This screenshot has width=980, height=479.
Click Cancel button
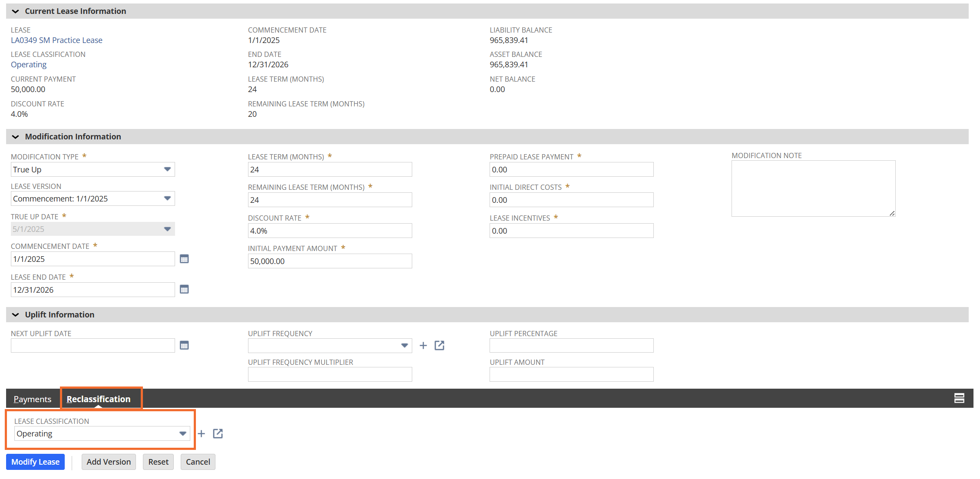pyautogui.click(x=198, y=462)
